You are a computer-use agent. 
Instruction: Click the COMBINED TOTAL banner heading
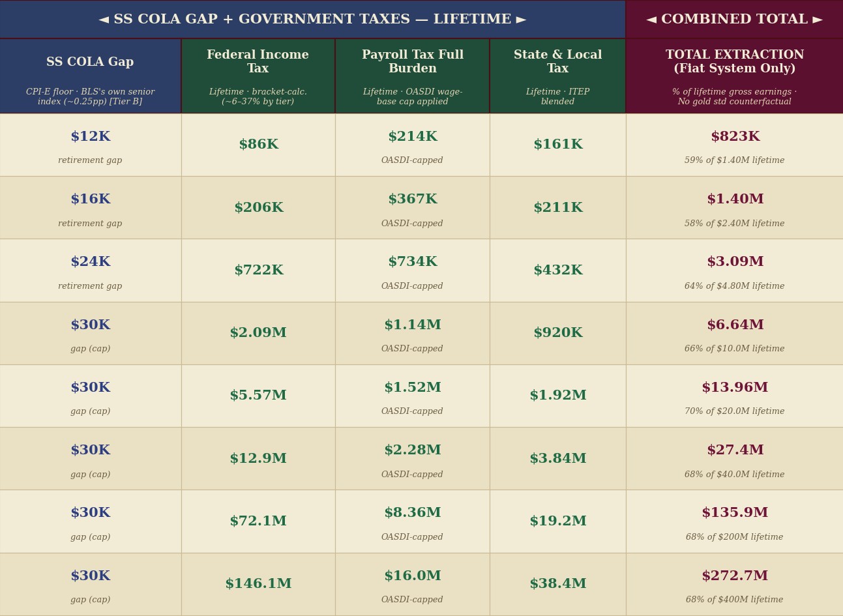pos(735,20)
